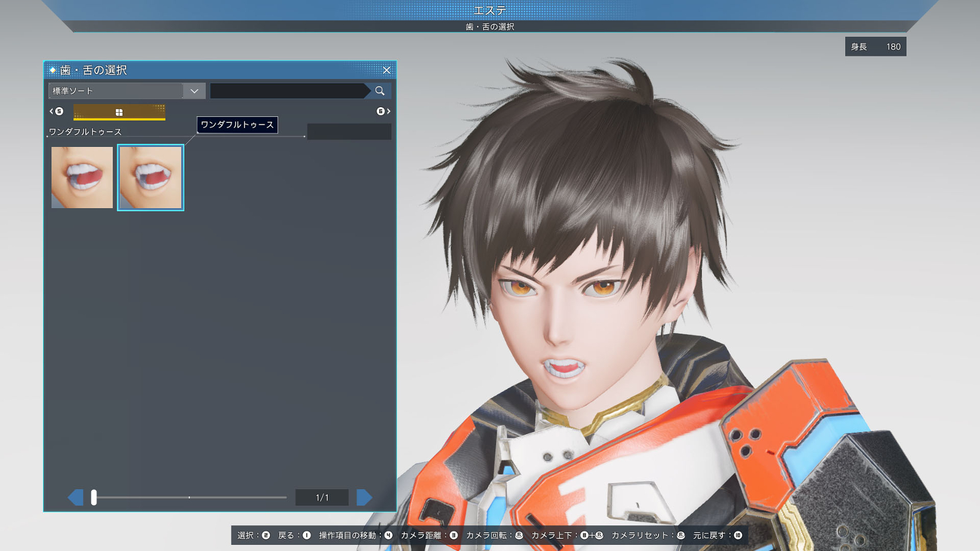Select the first ワンダフルトゥース teeth thumbnail
The width and height of the screenshot is (980, 551).
click(82, 178)
